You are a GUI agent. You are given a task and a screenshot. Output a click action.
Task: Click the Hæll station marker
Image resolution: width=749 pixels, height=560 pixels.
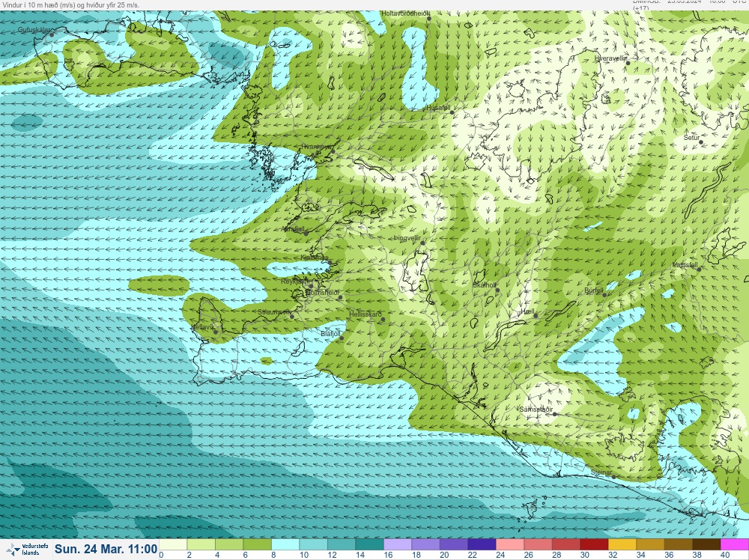[536, 316]
